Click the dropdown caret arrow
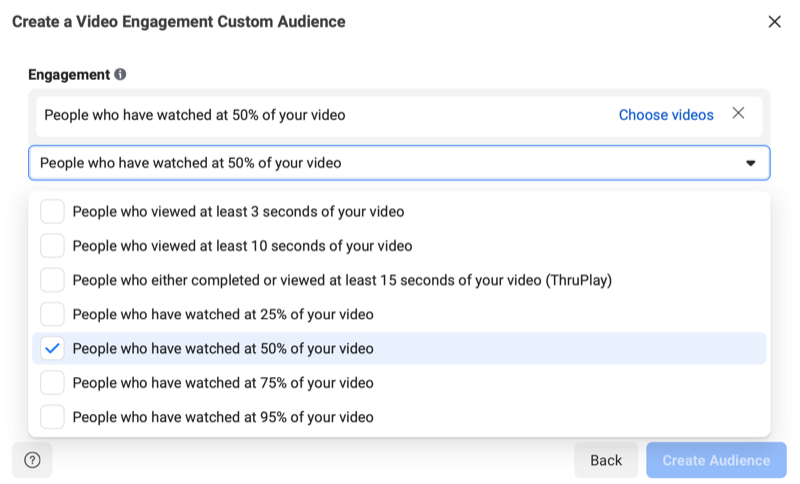 [751, 163]
